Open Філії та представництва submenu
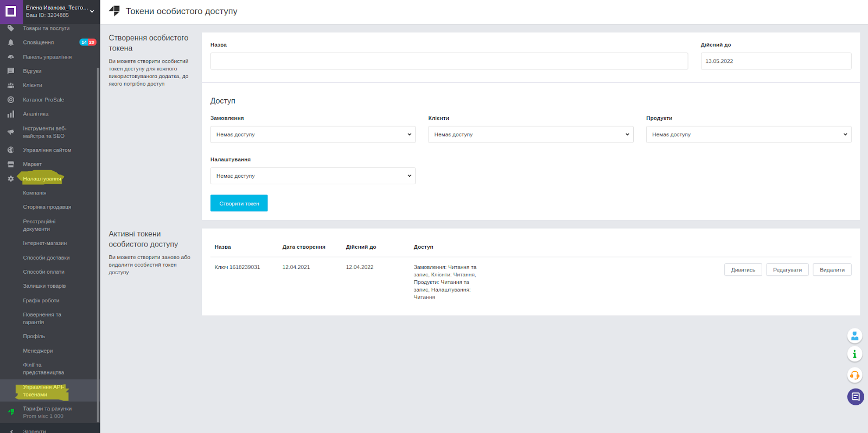Viewport: 868px width, 433px height. click(43, 369)
